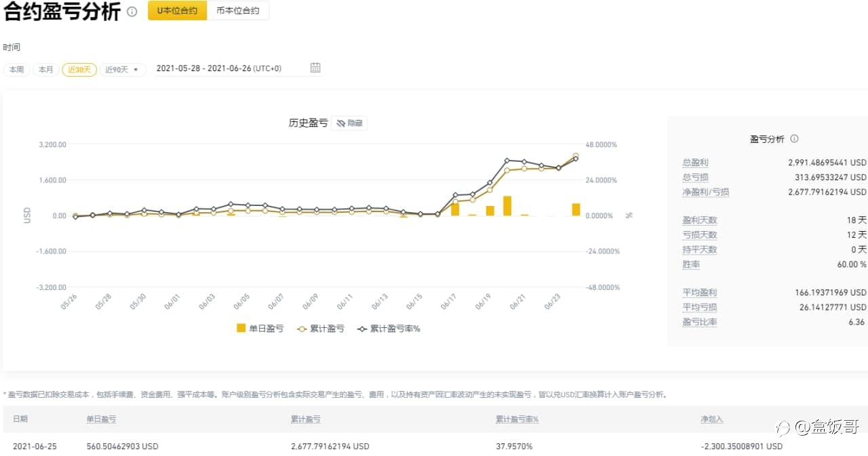Image resolution: width=868 pixels, height=456 pixels.
Task: Select the 本月 time filter
Action: pos(45,69)
